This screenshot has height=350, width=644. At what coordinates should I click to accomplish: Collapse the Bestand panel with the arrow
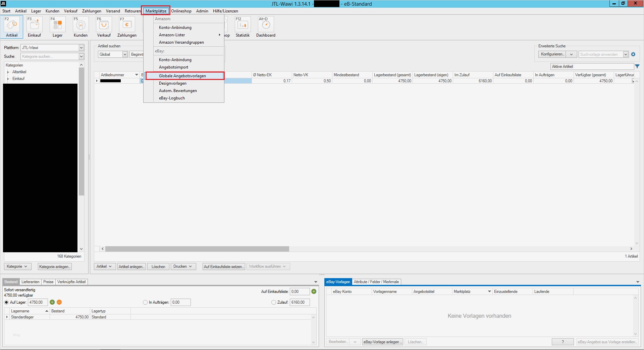pos(316,282)
